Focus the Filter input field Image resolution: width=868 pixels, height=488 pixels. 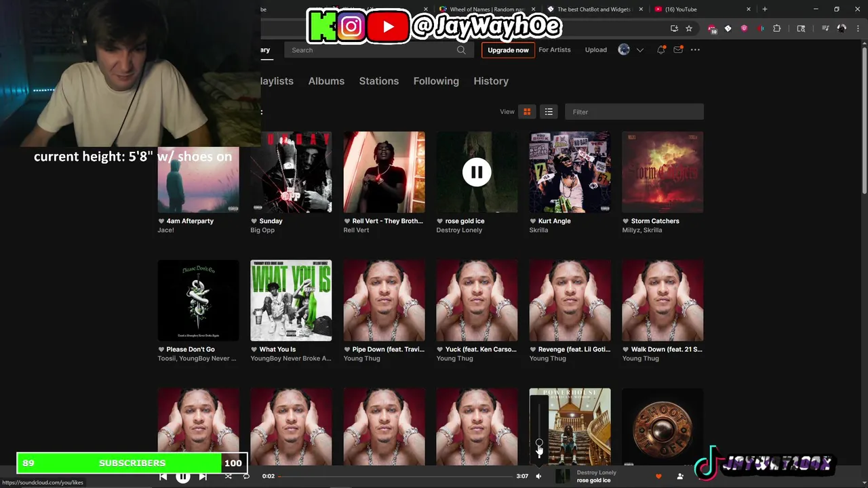(x=634, y=112)
